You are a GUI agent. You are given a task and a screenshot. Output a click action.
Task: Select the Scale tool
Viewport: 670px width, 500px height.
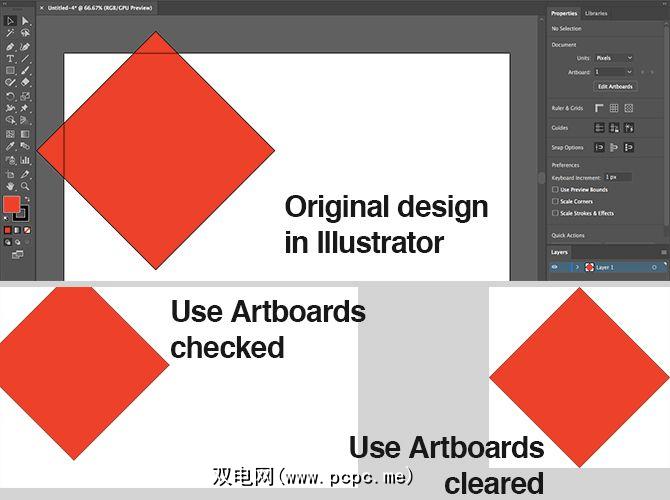point(25,96)
